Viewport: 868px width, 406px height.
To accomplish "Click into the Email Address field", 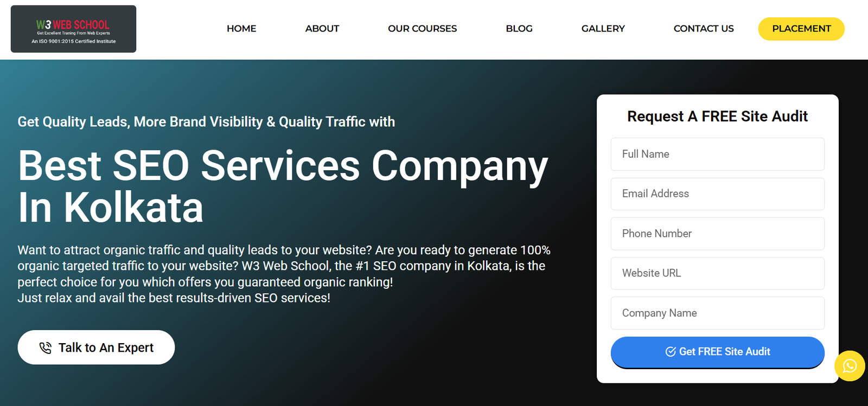I will point(717,194).
